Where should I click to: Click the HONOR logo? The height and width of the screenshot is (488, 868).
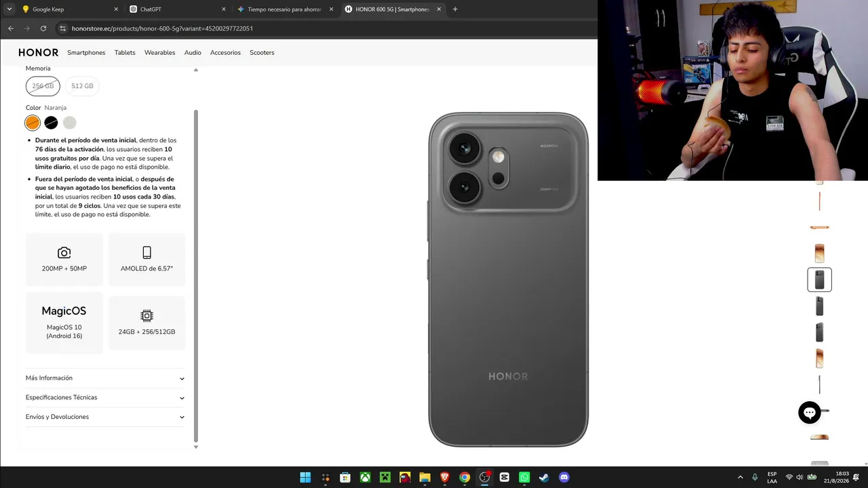pyautogui.click(x=39, y=53)
